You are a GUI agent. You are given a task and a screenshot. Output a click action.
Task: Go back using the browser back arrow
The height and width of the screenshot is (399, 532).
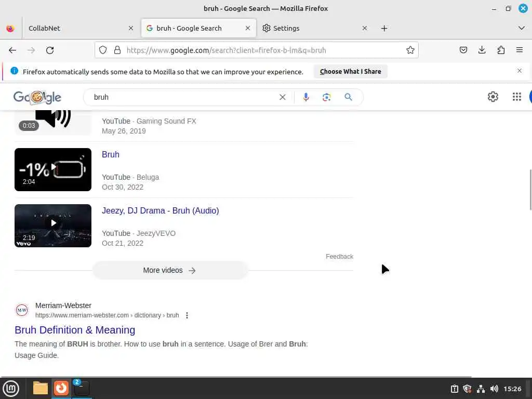coord(12,50)
